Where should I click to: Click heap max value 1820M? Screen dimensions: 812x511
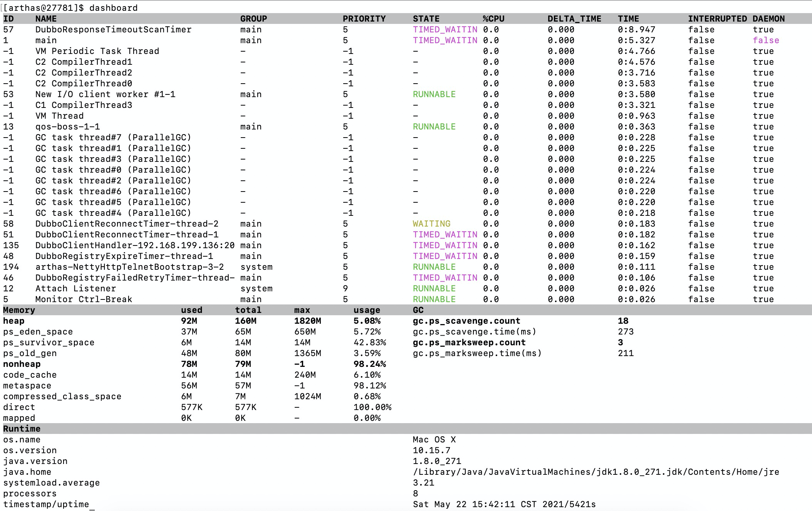pos(307,321)
